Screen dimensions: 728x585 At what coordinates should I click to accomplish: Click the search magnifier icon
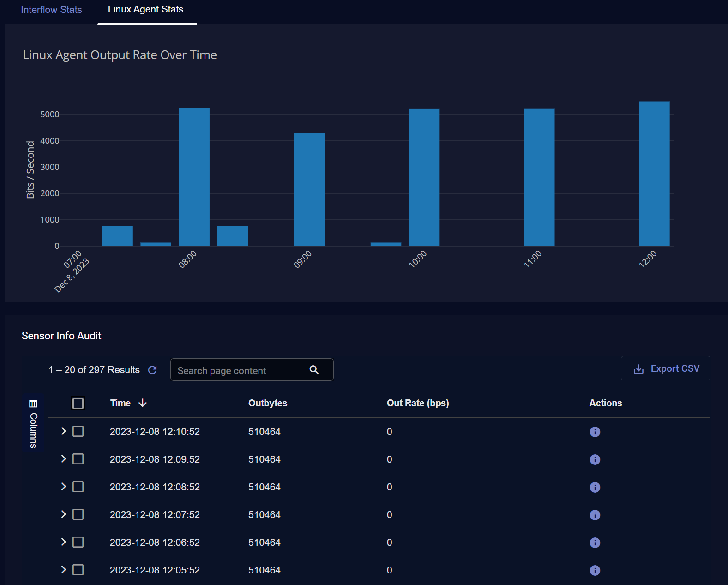[314, 370]
